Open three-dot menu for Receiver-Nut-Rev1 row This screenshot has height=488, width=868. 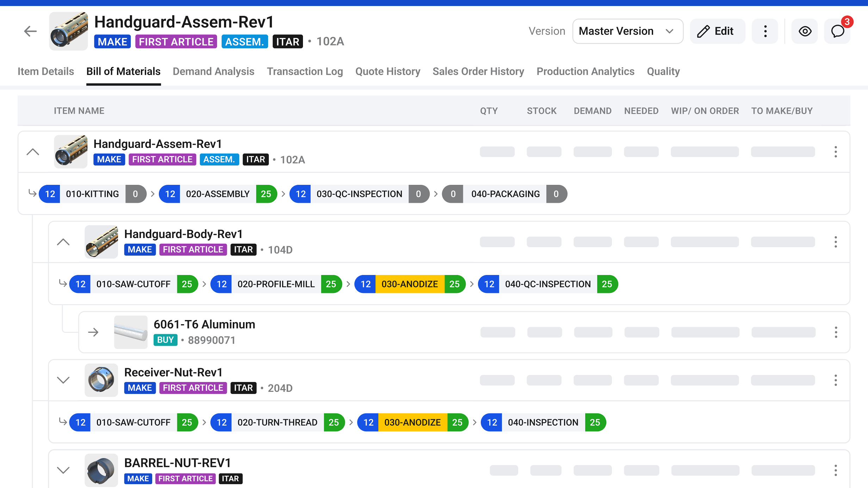pos(836,380)
